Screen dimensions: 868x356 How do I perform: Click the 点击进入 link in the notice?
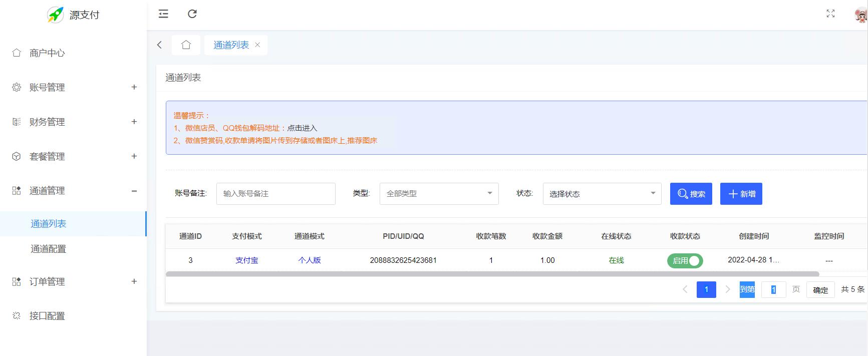[302, 128]
